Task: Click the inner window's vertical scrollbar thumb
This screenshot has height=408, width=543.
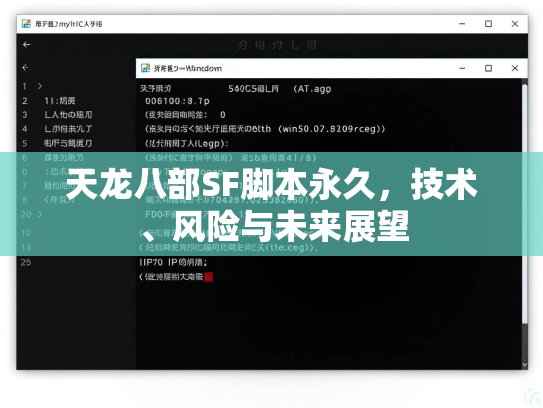Action: tap(525, 204)
